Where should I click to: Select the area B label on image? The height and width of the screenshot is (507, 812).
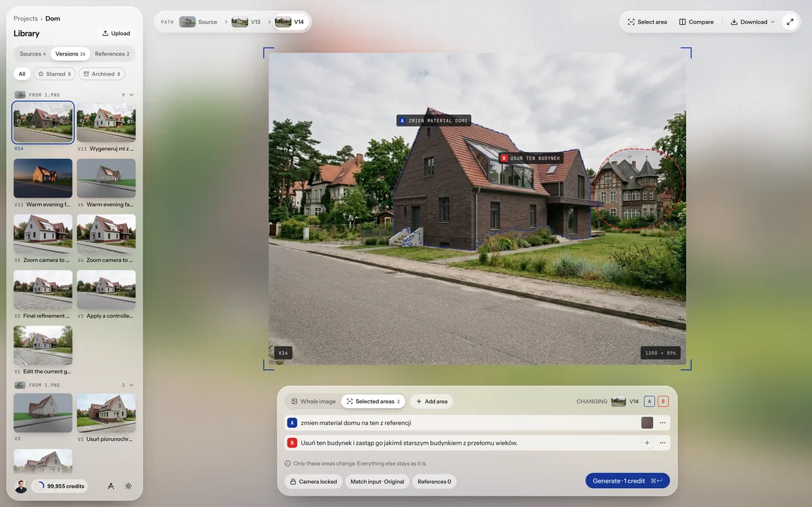(531, 158)
